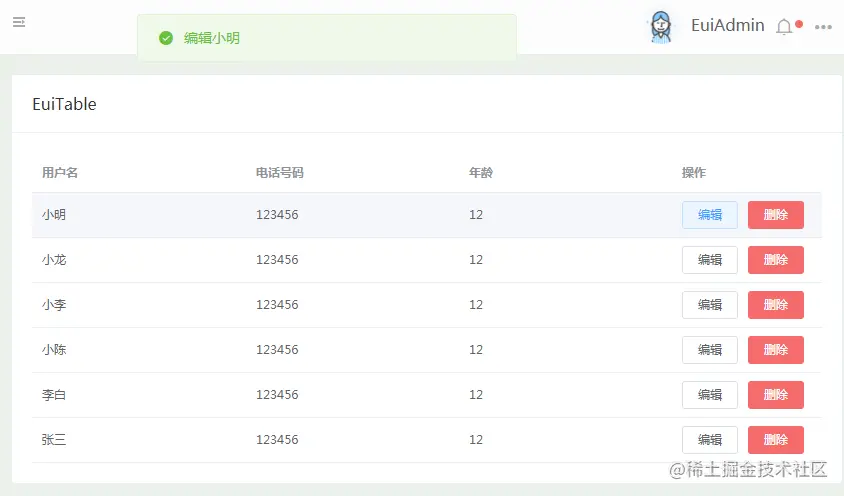Open the user avatar image
Screen dimensions: 844x496
[x=660, y=27]
